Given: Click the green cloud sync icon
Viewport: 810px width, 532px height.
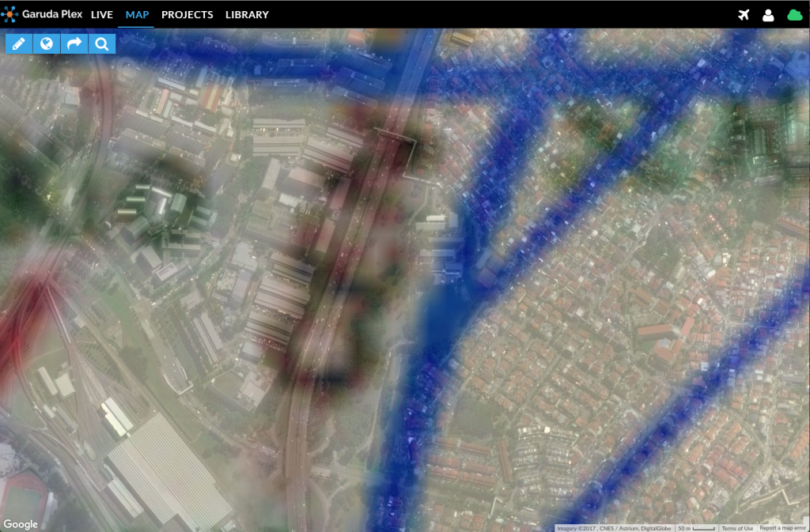Looking at the screenshot, I should 795,14.
